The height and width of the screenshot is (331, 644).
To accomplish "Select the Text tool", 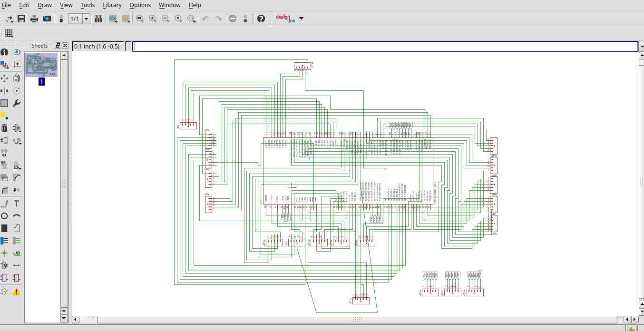I will click(17, 204).
